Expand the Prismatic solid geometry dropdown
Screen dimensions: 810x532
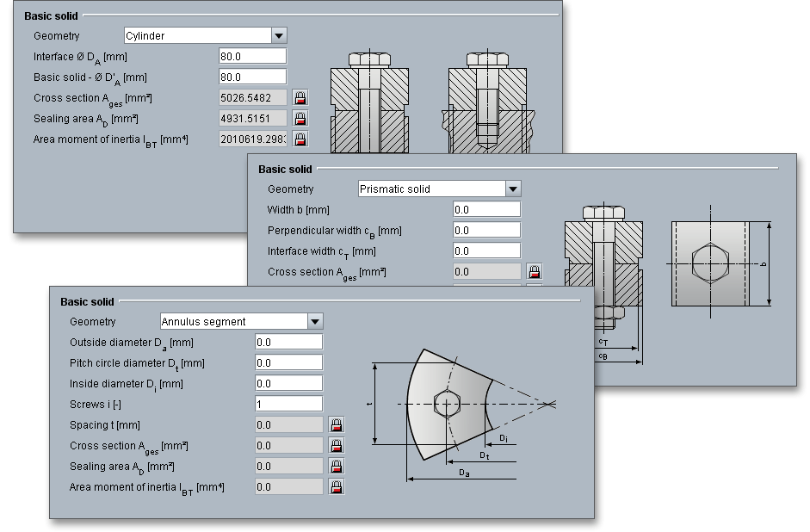click(x=513, y=189)
